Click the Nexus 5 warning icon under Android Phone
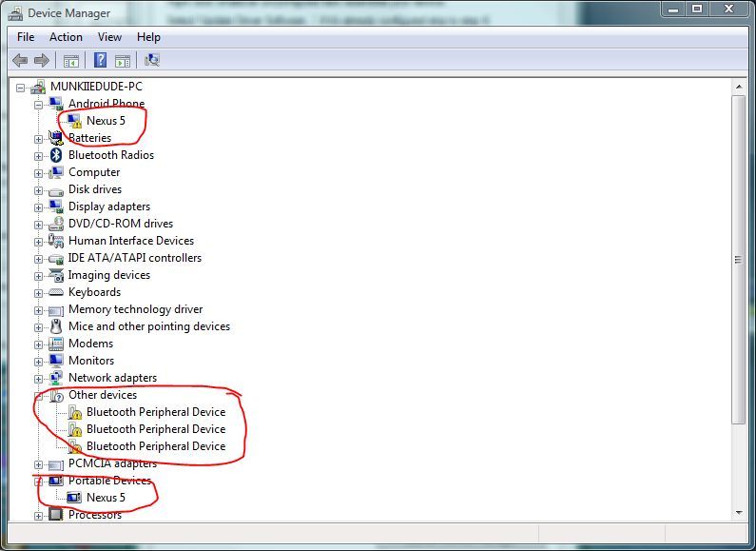This screenshot has height=551, width=756. (74, 121)
